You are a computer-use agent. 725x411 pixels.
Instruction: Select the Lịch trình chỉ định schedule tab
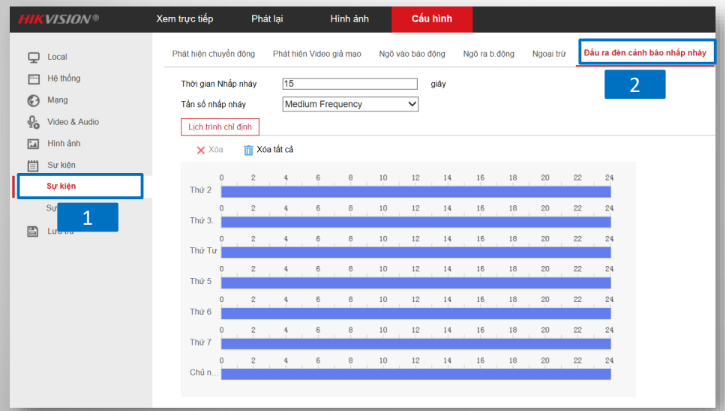click(x=221, y=126)
